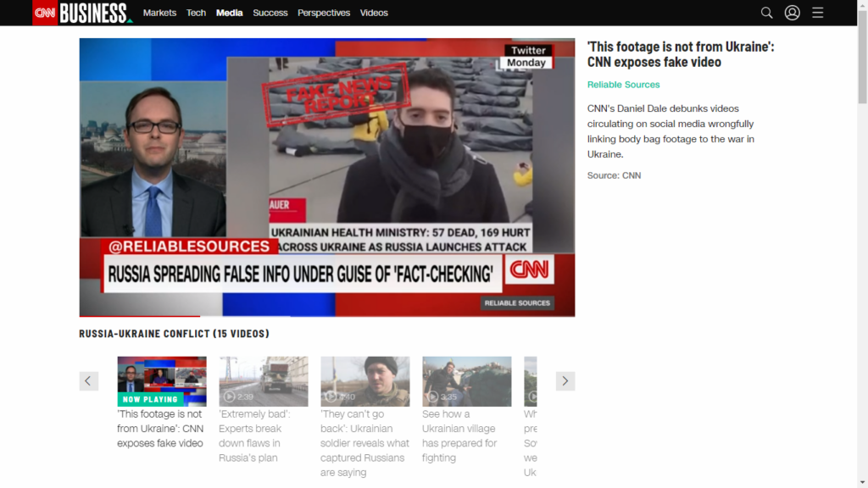
Task: Open the search magnifier icon
Action: click(766, 13)
